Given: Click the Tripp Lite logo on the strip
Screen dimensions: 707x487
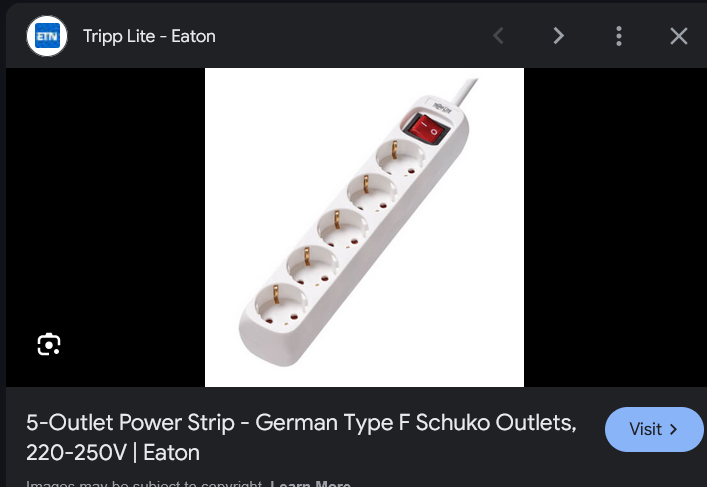Looking at the screenshot, I should [x=442, y=108].
